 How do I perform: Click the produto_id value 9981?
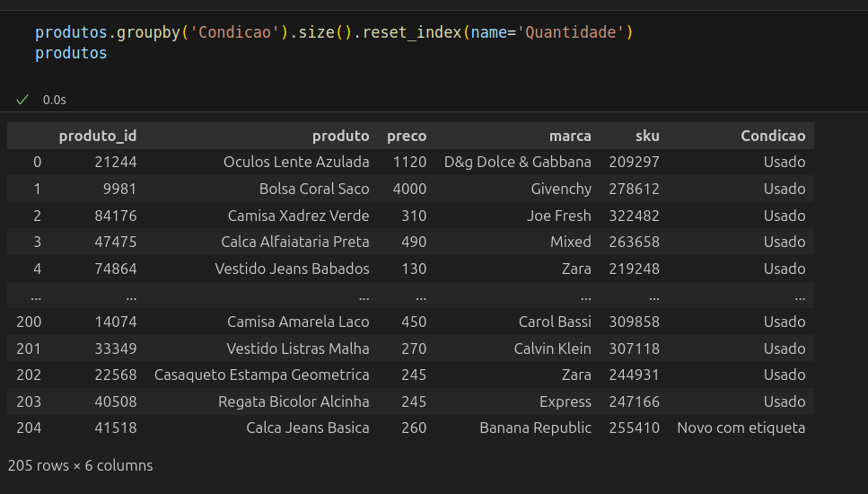(119, 189)
